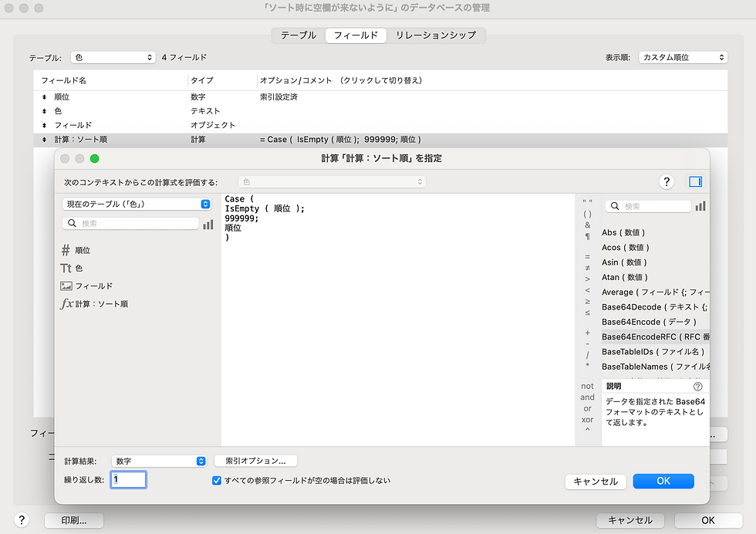756x534 pixels.
Task: Select the 計算：ソート順 row in field table
Action: coord(380,140)
